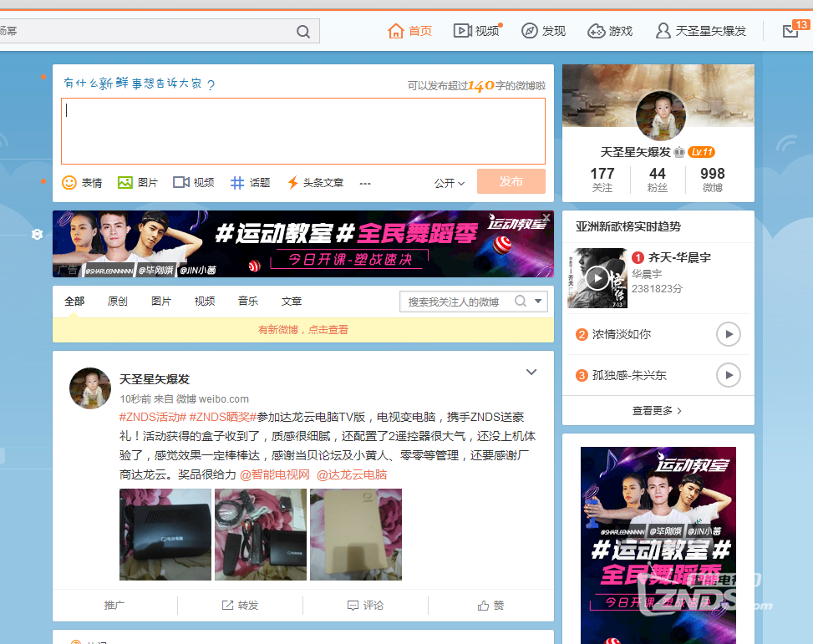Viewport: 813px width, 644px height.
Task: Open the 浓情淡如你 song title
Action: [622, 334]
